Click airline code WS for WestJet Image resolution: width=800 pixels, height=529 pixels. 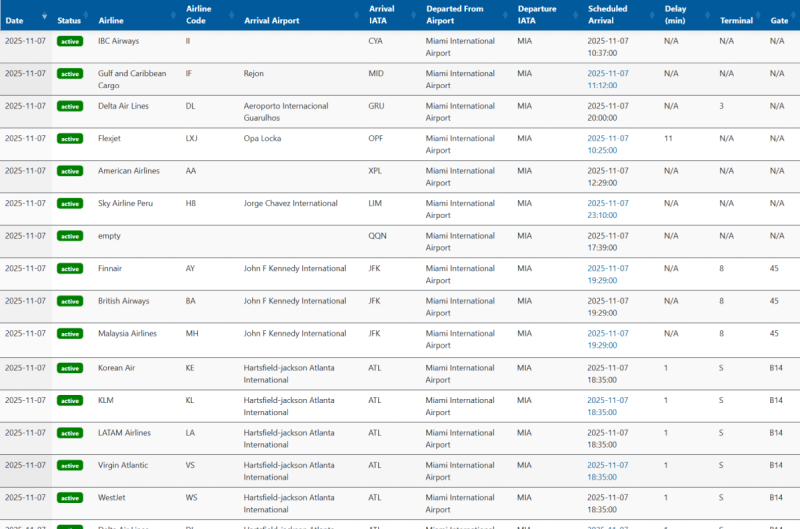[x=191, y=497]
